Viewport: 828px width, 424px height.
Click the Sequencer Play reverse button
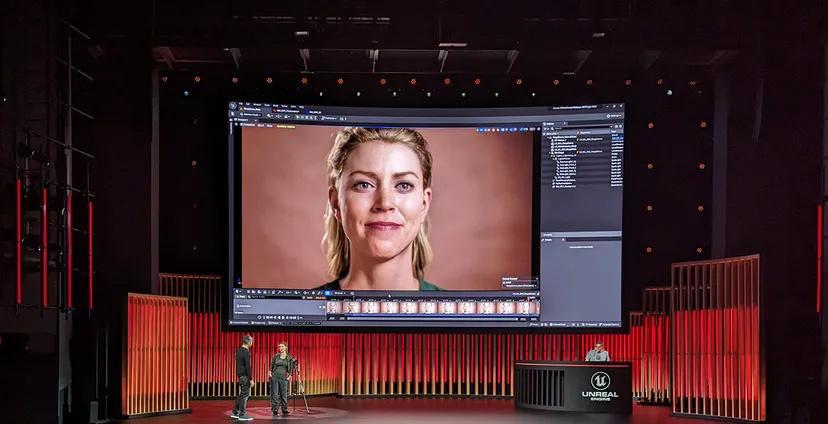[279, 317]
